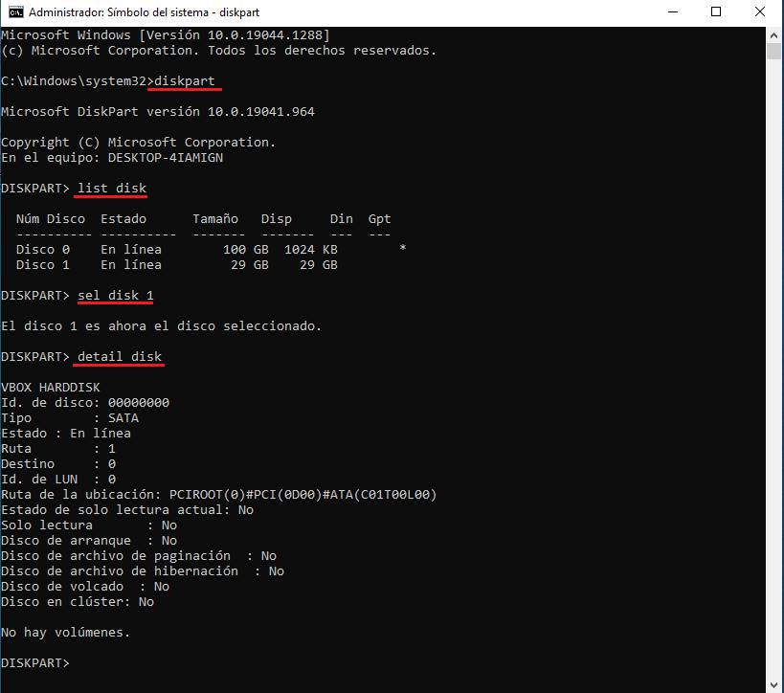Click the 'Estado de solo lectura actual: No' line

pyautogui.click(x=127, y=510)
